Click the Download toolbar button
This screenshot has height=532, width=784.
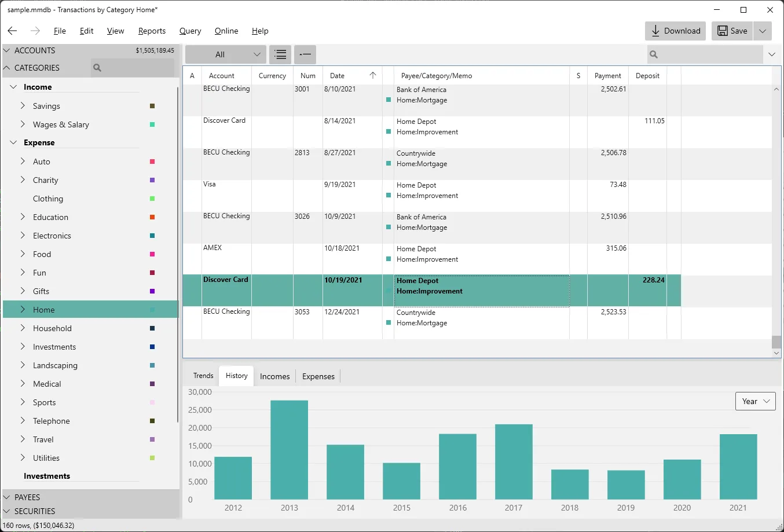pos(675,31)
